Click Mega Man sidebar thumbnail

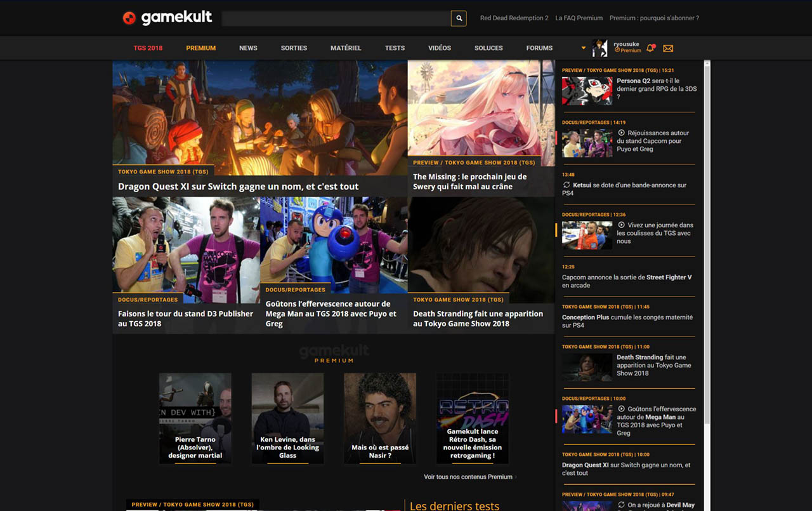[x=587, y=420]
